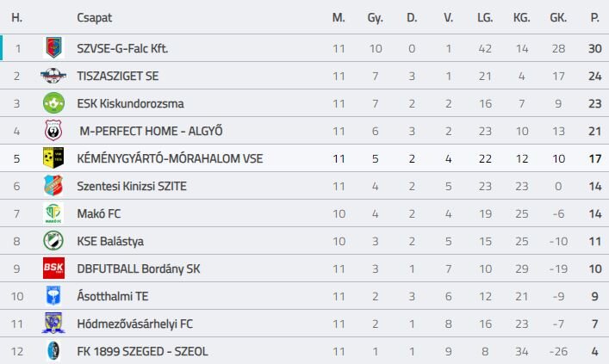The image size is (609, 364).
Task: Click the SZVSE-G-Falc Kft. team crest
Action: click(53, 47)
